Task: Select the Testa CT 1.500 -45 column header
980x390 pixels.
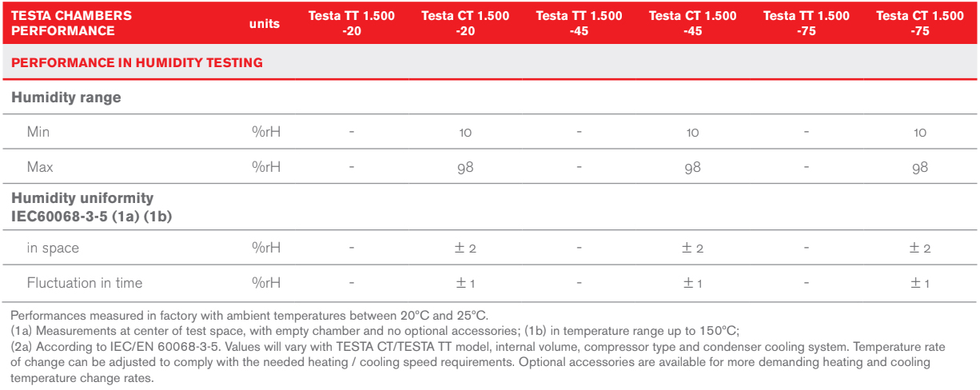Action: [692, 23]
